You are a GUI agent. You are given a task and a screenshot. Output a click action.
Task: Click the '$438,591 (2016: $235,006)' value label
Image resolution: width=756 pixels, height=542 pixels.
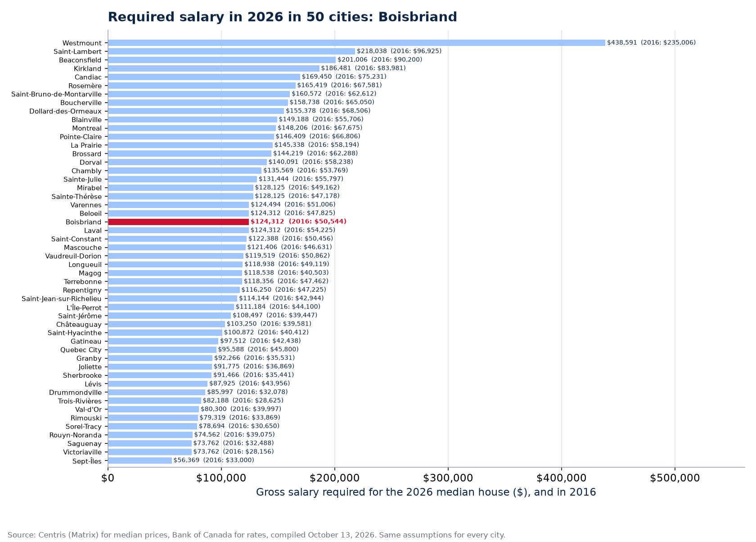pos(651,43)
